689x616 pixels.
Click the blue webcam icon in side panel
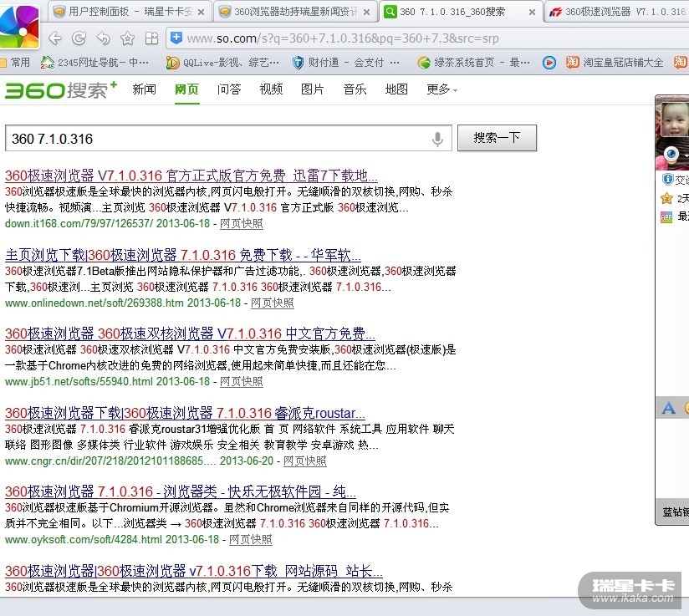[671, 154]
